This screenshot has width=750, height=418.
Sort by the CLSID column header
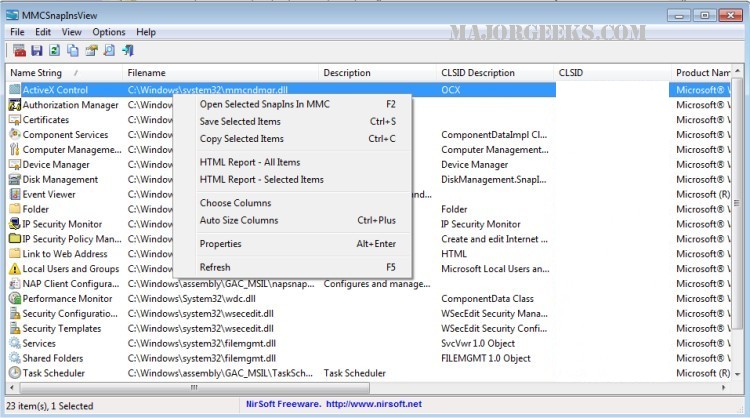tap(613, 73)
